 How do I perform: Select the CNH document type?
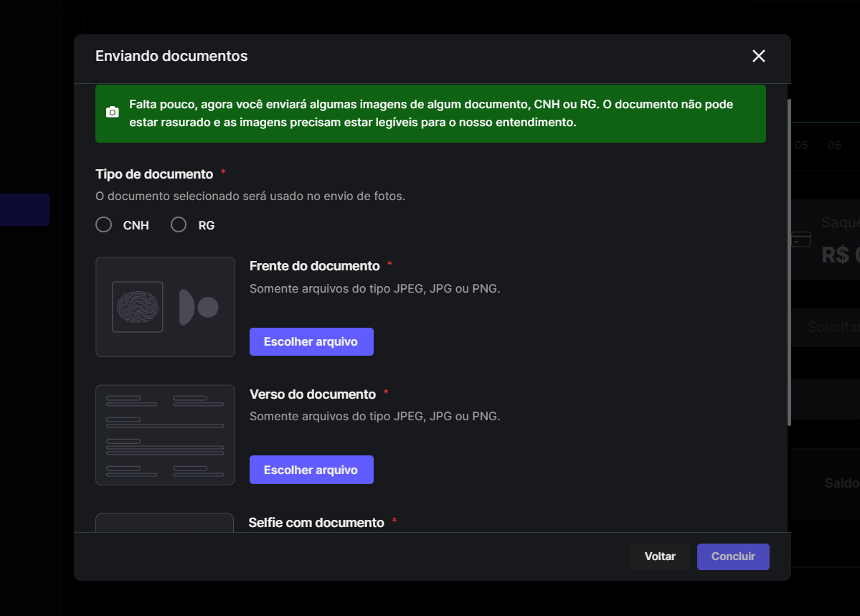[x=104, y=225]
